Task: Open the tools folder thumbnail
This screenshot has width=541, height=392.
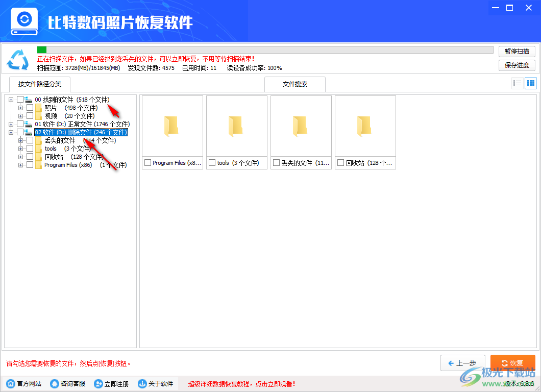Action: pos(236,126)
